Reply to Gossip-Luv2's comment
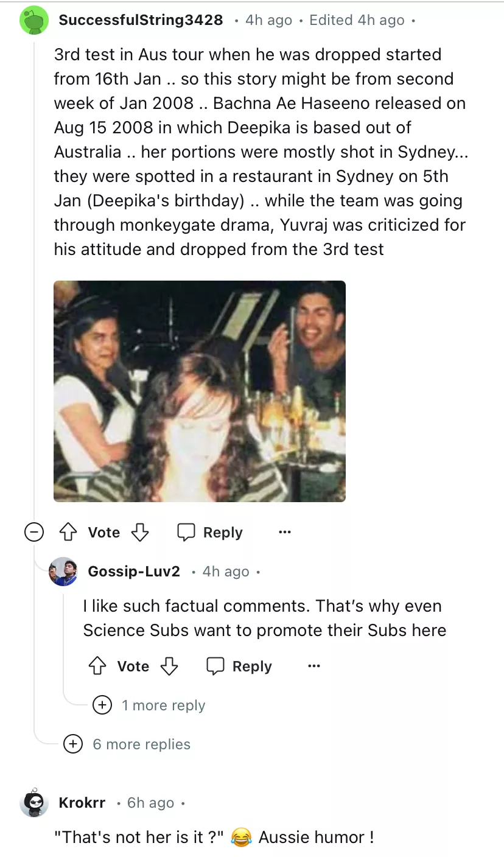Viewport: 504px width, 857px height. 239,666
